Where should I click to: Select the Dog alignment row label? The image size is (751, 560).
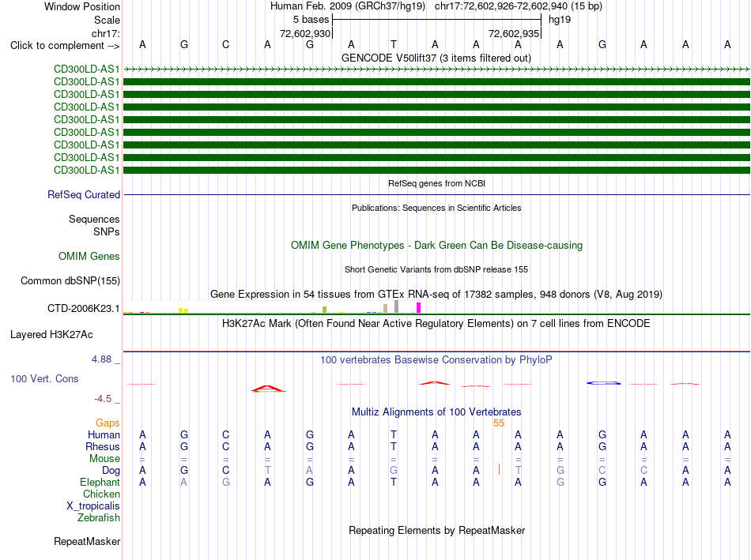point(111,471)
